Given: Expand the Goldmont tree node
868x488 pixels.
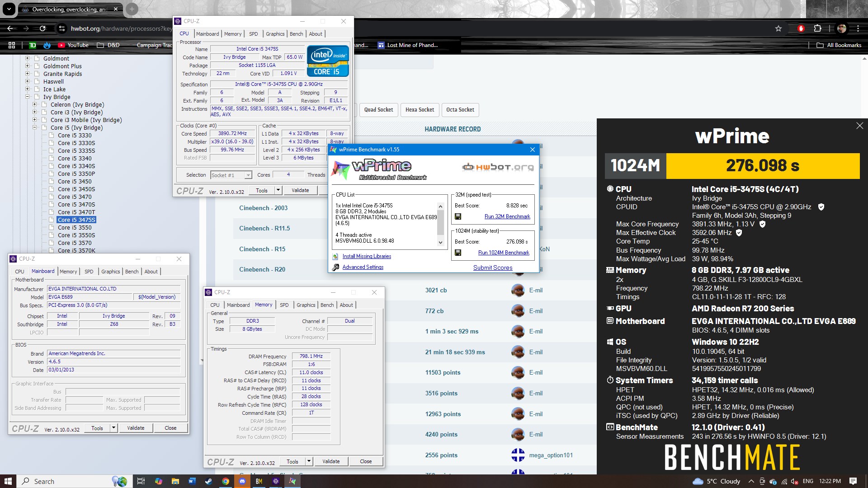Looking at the screenshot, I should coord(27,58).
